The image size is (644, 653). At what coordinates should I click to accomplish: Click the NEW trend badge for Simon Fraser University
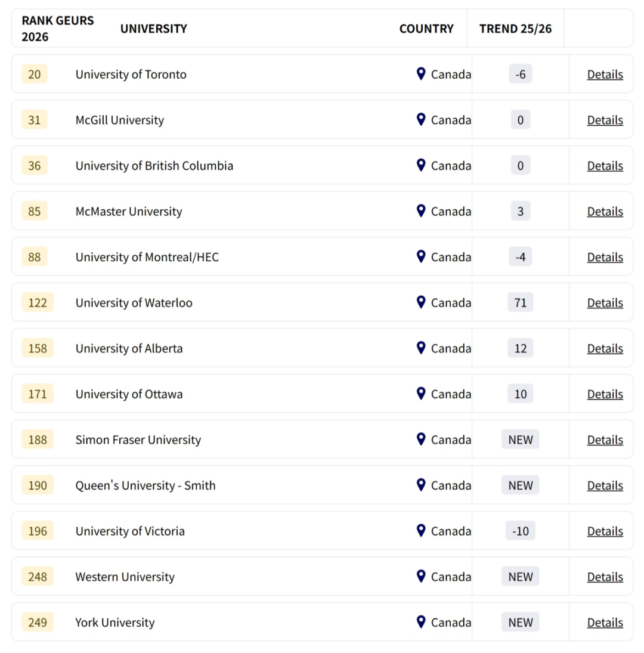(x=520, y=440)
